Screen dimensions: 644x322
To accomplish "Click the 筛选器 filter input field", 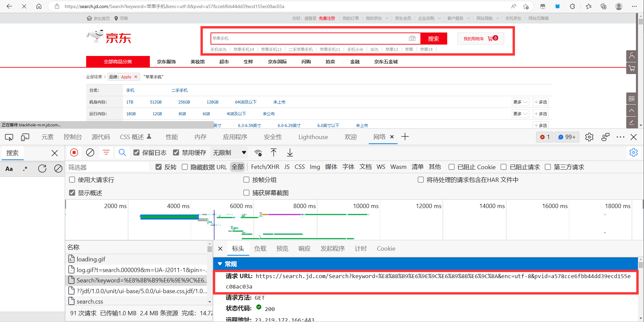I will click(108, 167).
